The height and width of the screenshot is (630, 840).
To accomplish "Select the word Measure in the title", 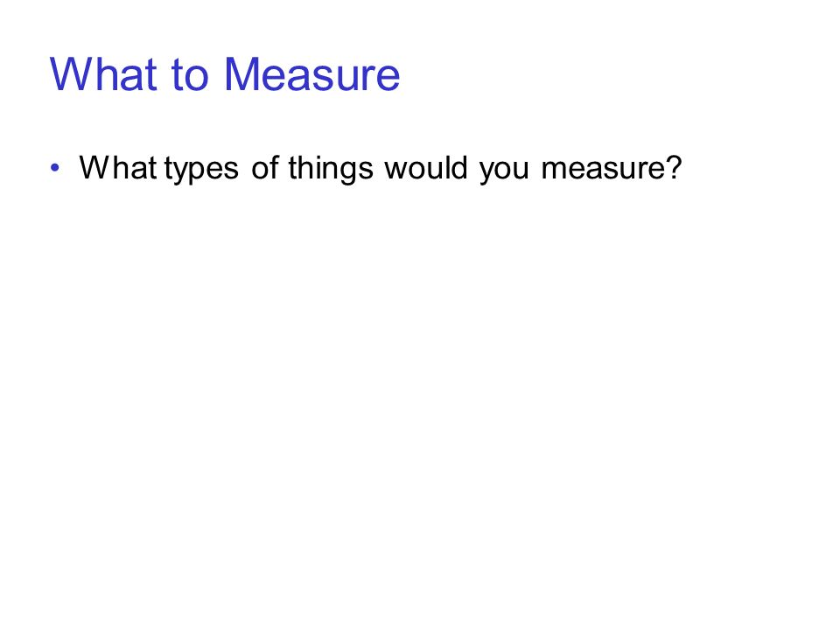I will tap(311, 73).
